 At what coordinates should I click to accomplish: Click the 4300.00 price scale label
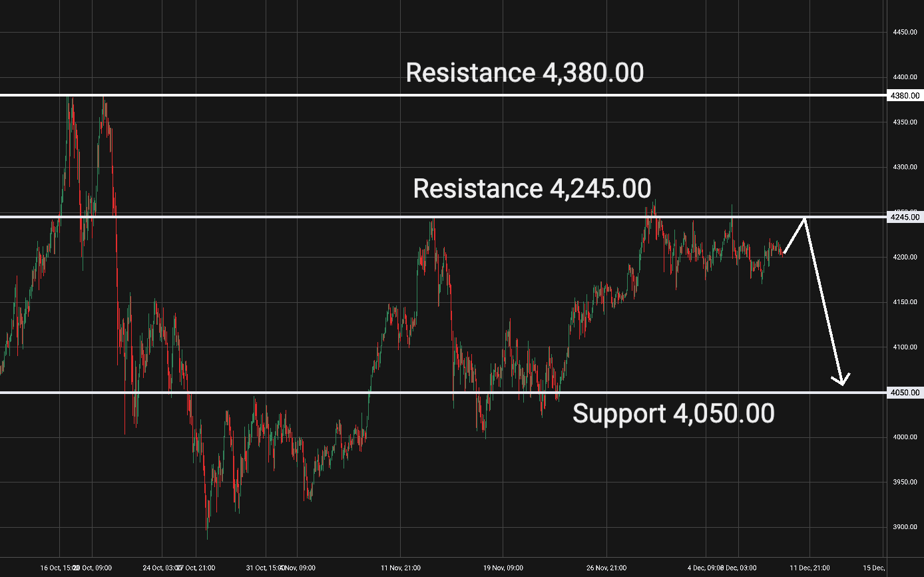(905, 167)
